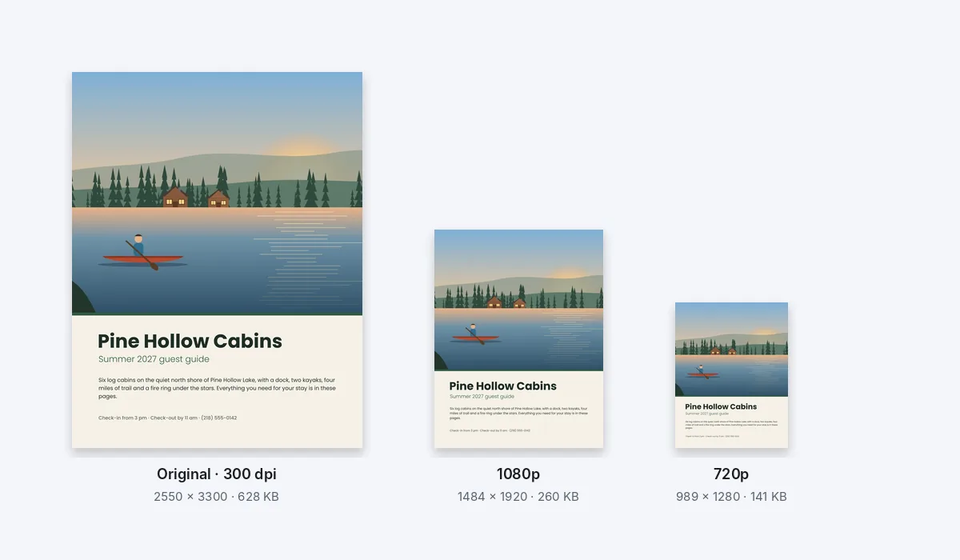Select the Original 300 dpi poster thumbnail
Image resolution: width=960 pixels, height=560 pixels.
click(x=217, y=260)
